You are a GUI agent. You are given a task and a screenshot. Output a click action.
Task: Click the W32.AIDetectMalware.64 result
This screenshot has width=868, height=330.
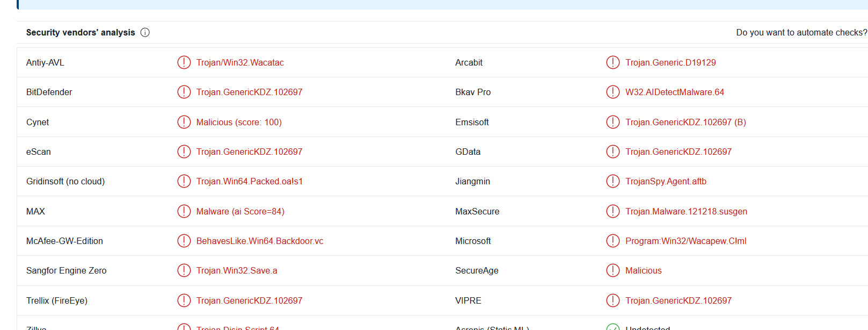click(x=675, y=92)
